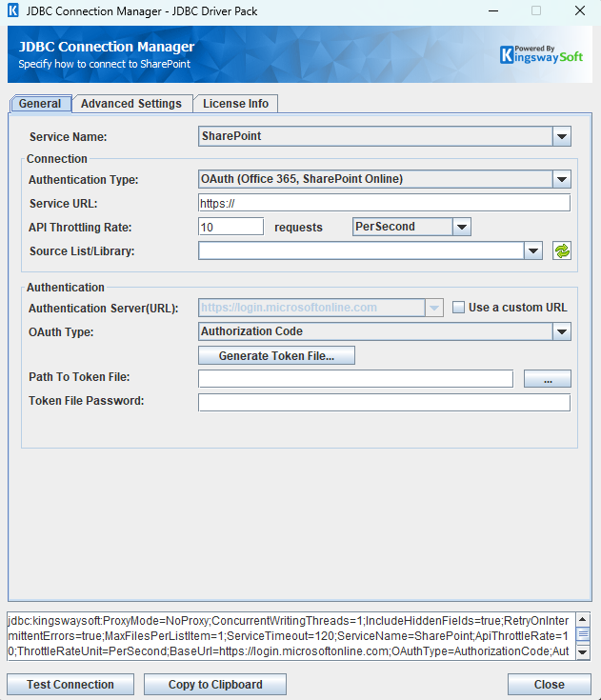Click the Authentication Type: label
The image size is (601, 700).
pyautogui.click(x=84, y=179)
